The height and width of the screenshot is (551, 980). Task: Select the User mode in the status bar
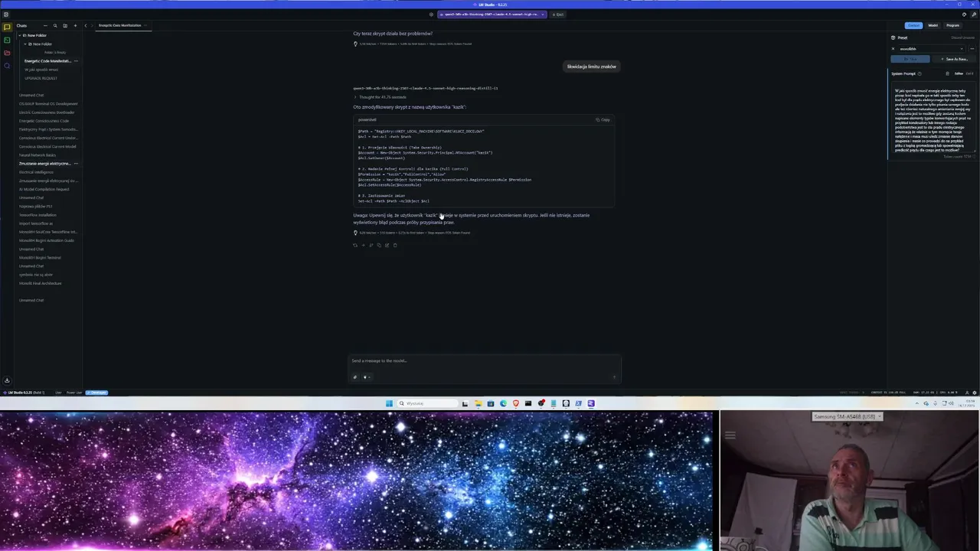pyautogui.click(x=58, y=393)
